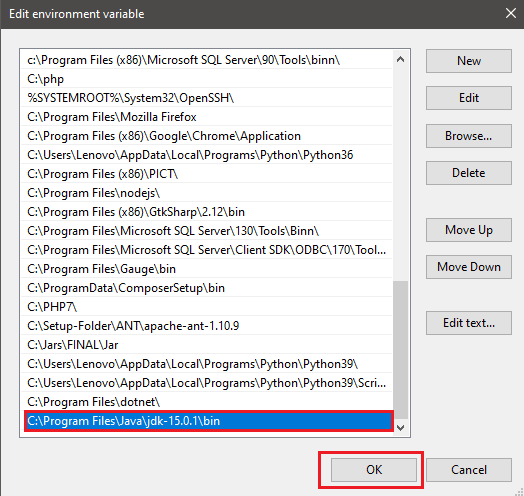Select the jdk-15.0.1\bin path entry
This screenshot has height=496, width=524.
209,421
